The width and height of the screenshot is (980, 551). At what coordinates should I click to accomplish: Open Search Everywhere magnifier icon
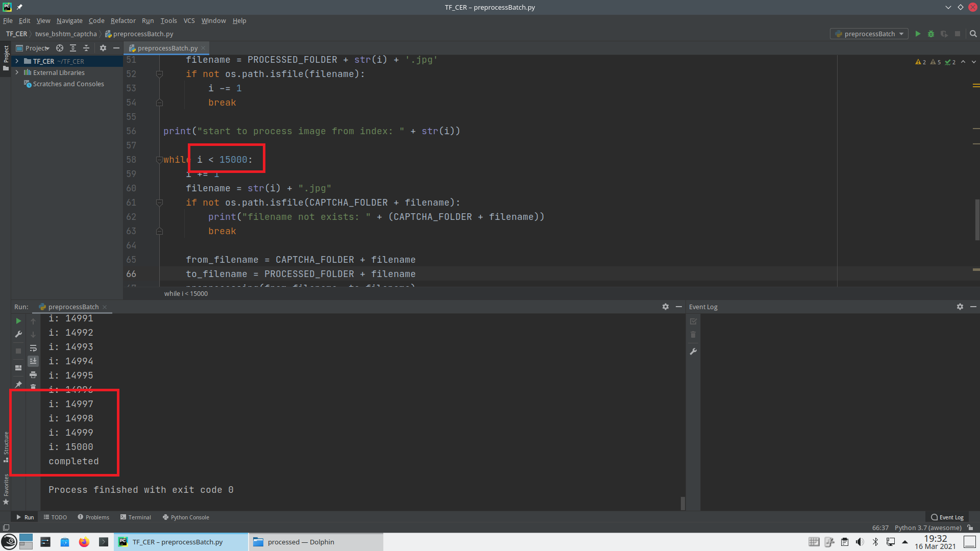coord(973,34)
